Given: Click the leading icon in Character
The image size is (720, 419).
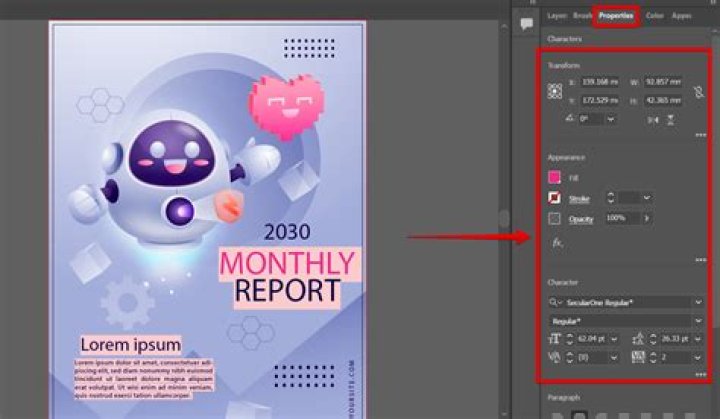Looking at the screenshot, I should click(638, 339).
